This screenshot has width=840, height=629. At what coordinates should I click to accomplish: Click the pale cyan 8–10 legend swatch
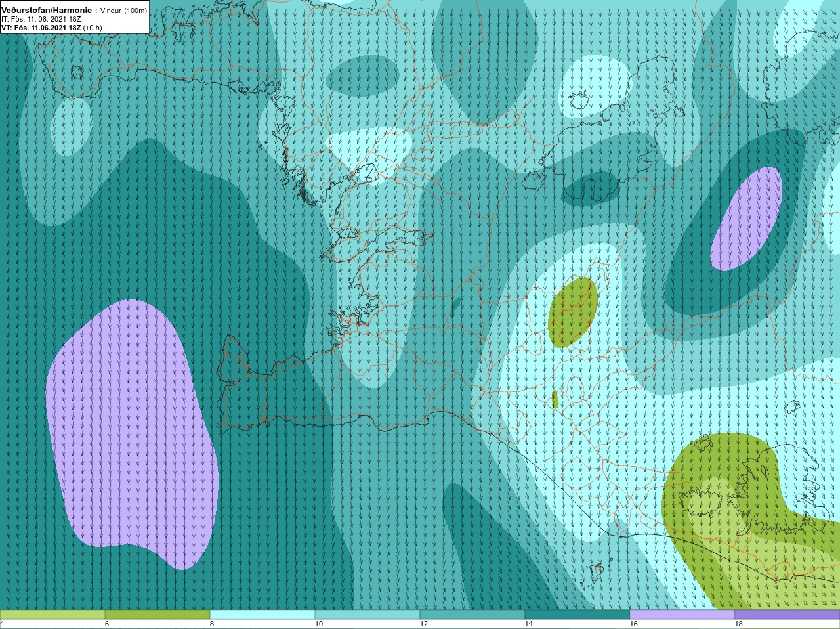pyautogui.click(x=262, y=615)
